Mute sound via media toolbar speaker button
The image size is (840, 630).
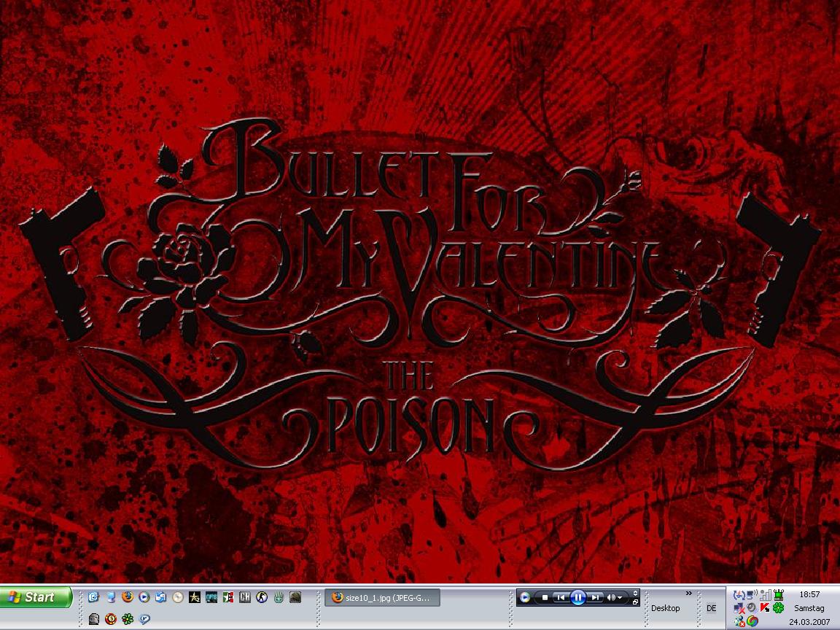pyautogui.click(x=611, y=597)
